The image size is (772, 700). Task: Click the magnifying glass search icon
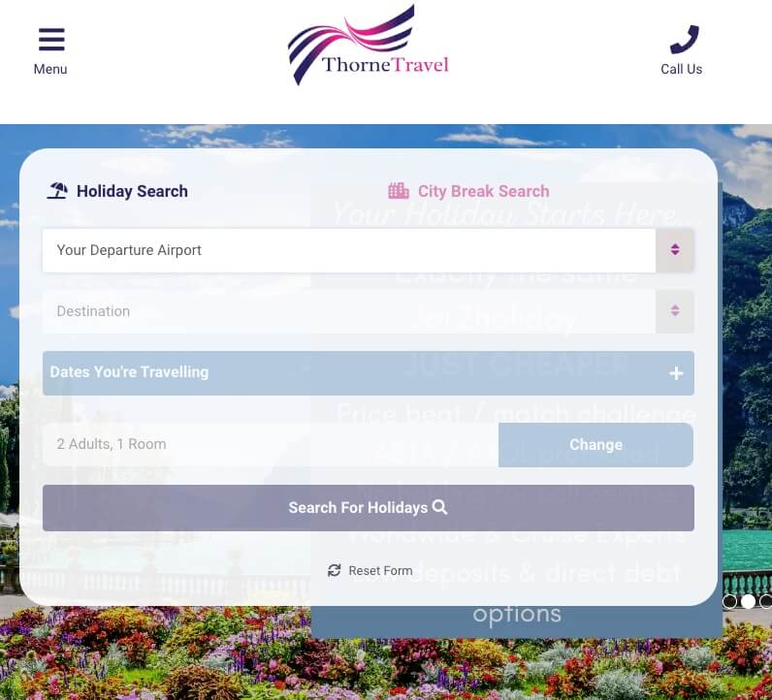439,507
